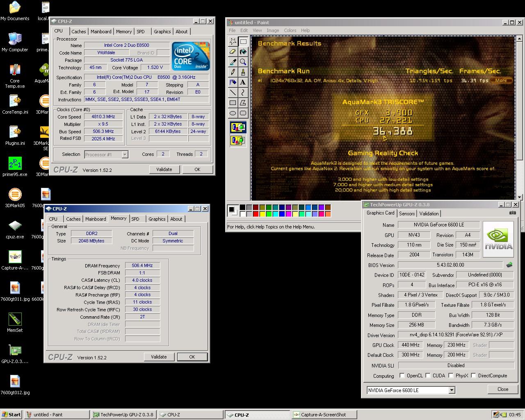
Task: Open the Processor #1 selection dropdown
Action: pos(125,155)
